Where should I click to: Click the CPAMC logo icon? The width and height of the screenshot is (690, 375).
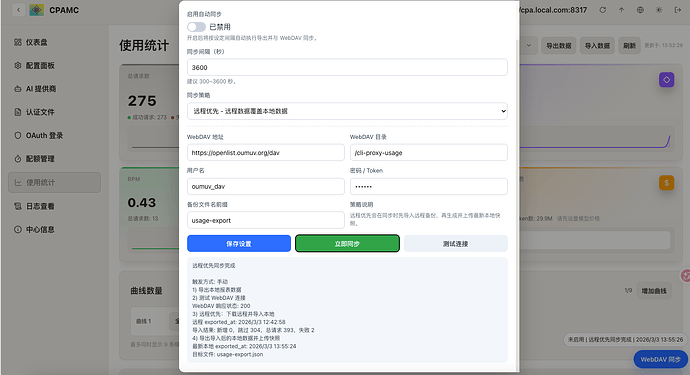(x=37, y=10)
